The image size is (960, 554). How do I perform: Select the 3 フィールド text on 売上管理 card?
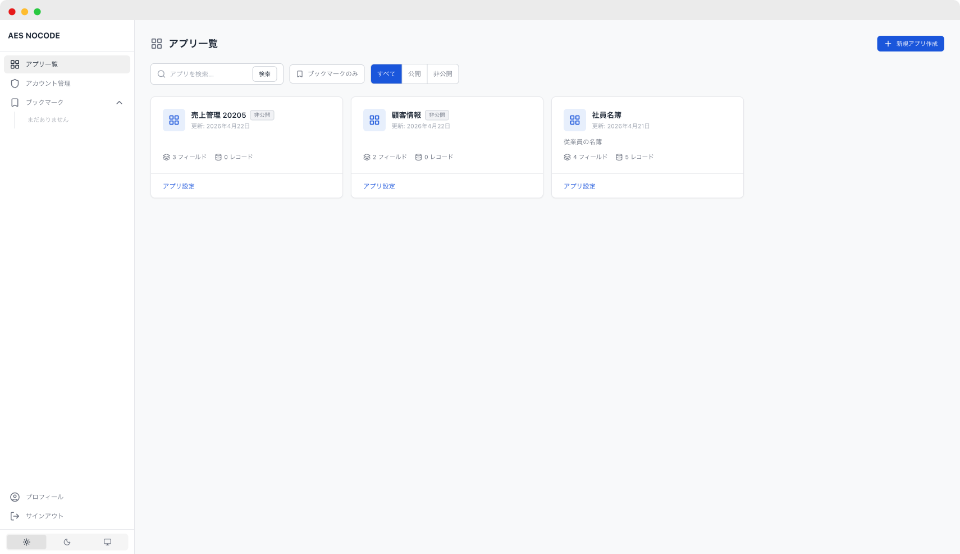point(189,157)
